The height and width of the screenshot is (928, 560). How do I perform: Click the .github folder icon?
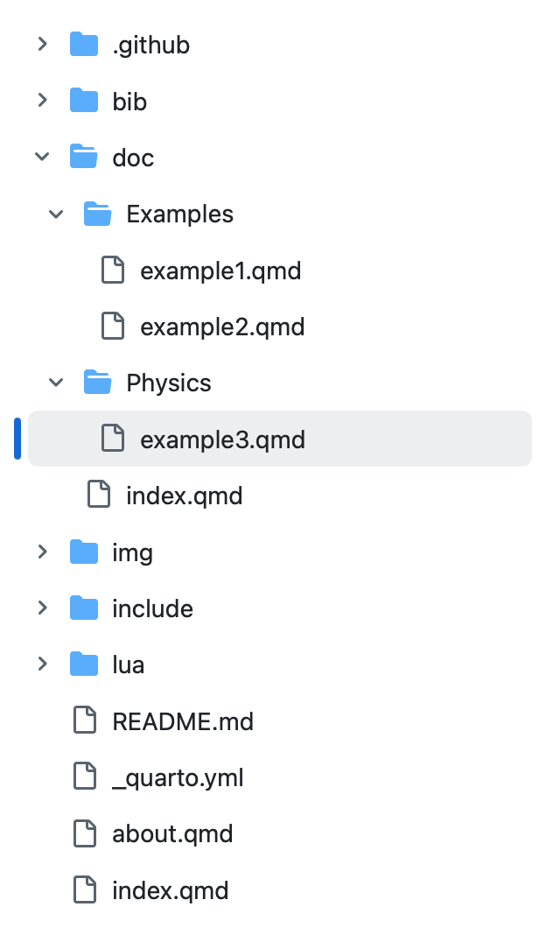[84, 45]
